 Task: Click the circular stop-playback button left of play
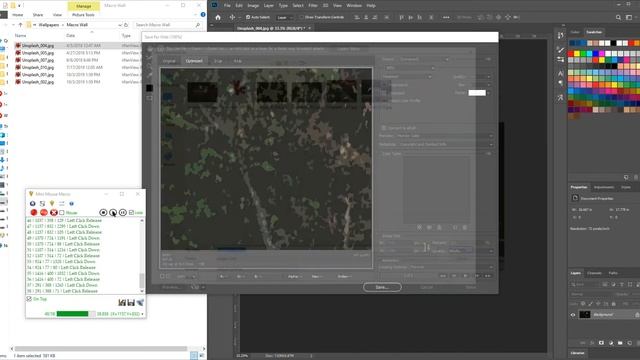click(x=103, y=212)
